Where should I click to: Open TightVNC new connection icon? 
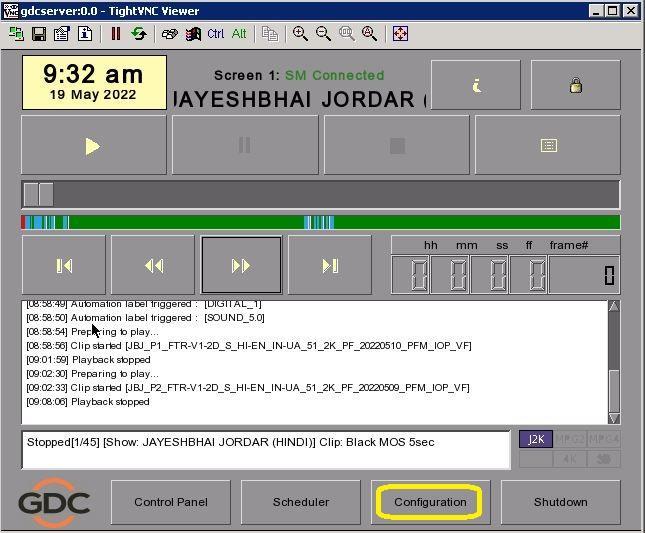click(16, 34)
